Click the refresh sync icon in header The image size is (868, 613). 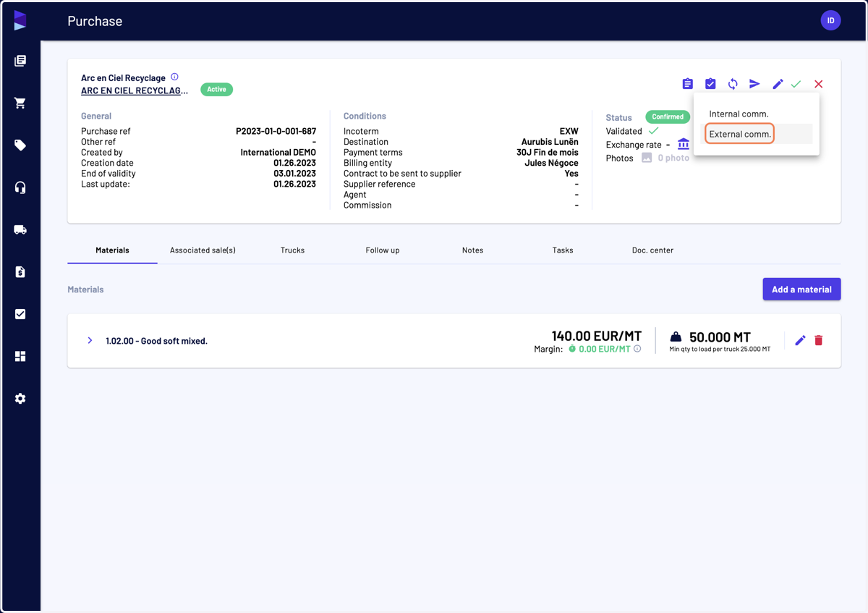(733, 84)
